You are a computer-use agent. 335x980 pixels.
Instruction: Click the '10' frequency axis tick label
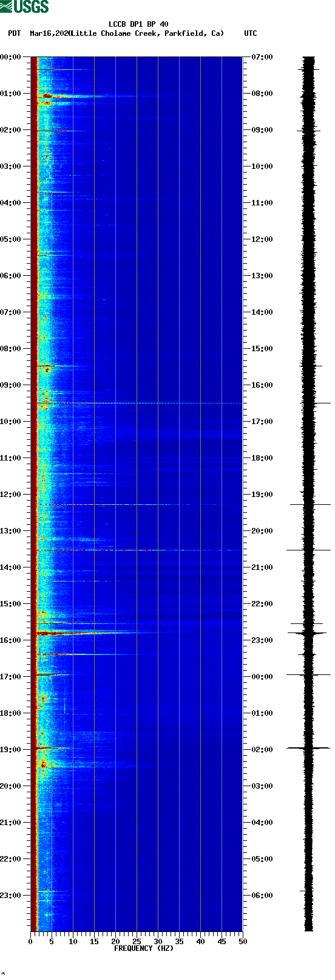[x=73, y=942]
